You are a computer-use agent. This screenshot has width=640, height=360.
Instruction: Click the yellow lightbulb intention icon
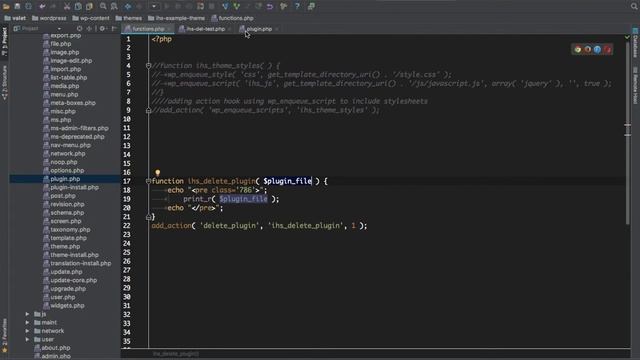(x=158, y=173)
